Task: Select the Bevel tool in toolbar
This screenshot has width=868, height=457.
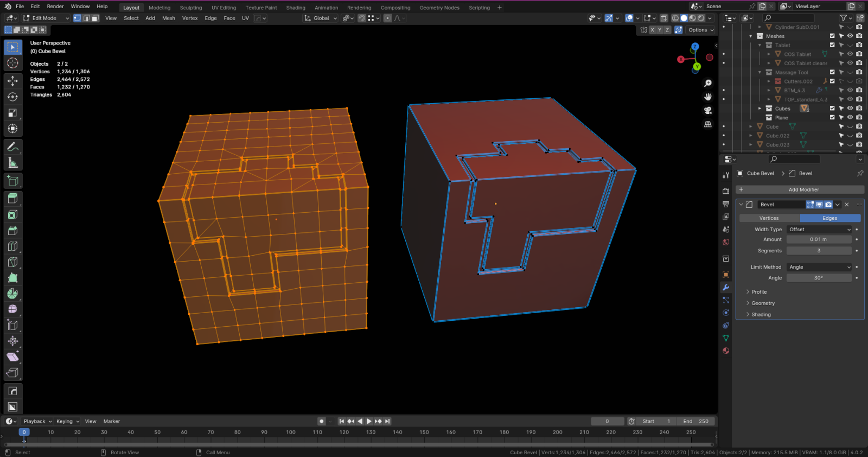Action: tap(13, 230)
